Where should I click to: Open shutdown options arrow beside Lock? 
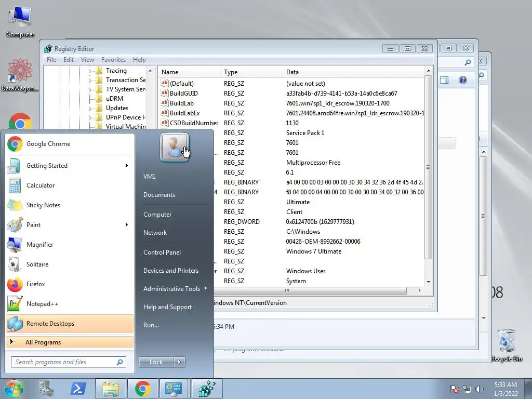(x=179, y=362)
